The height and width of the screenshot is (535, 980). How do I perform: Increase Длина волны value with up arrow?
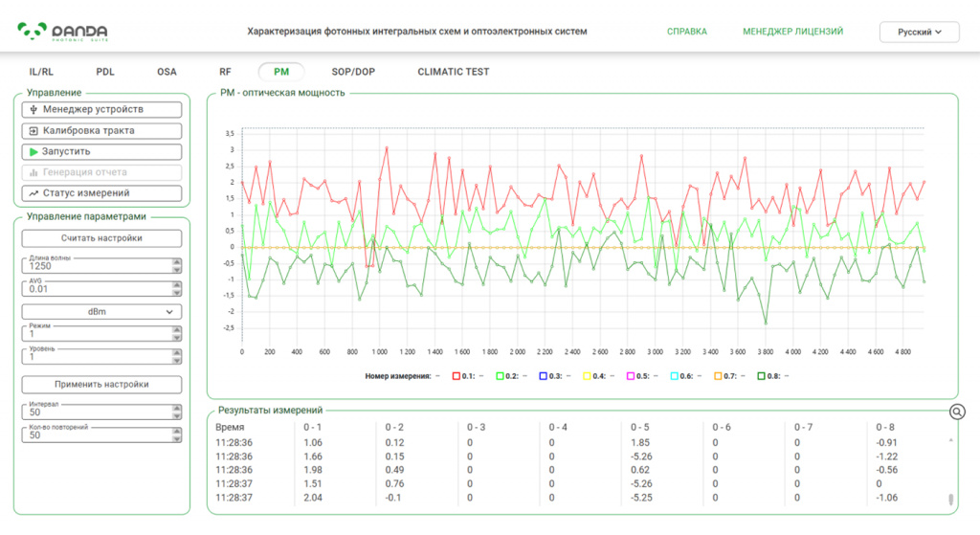pyautogui.click(x=177, y=262)
